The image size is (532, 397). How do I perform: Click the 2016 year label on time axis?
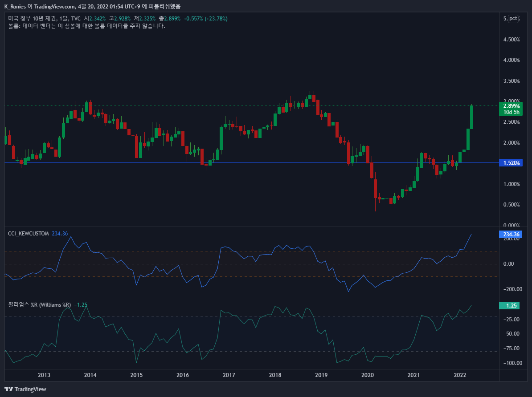(x=183, y=375)
